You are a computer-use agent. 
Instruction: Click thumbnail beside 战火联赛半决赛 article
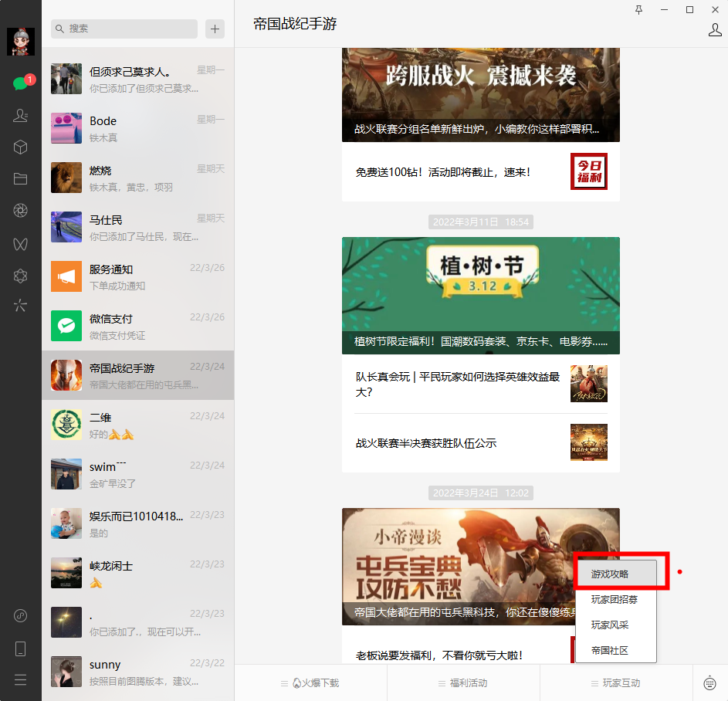point(589,442)
